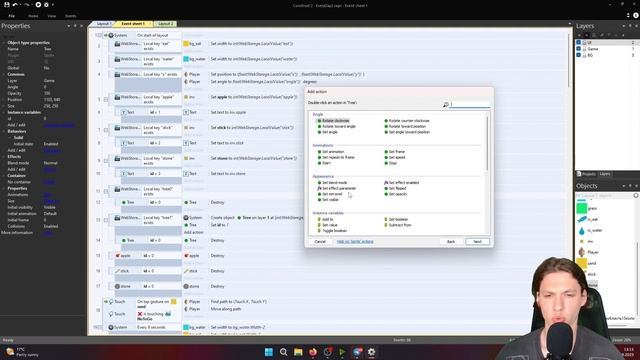Screen dimensions: 640x360
Task: Switch to the Layout 2 tab
Action: click(x=165, y=24)
